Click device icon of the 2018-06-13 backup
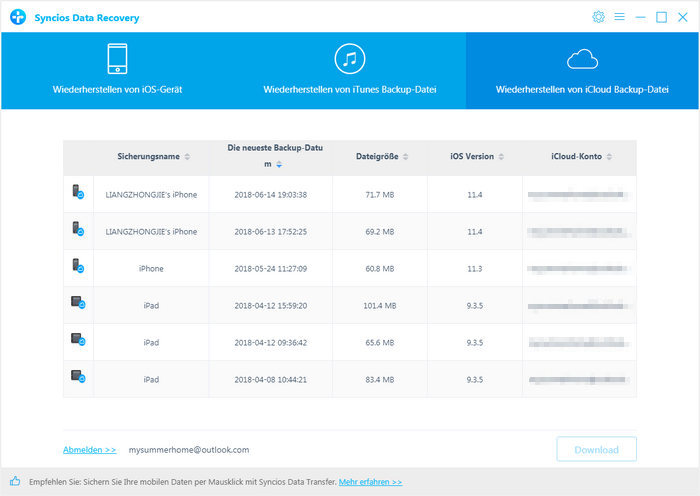Image resolution: width=700 pixels, height=496 pixels. (x=78, y=229)
